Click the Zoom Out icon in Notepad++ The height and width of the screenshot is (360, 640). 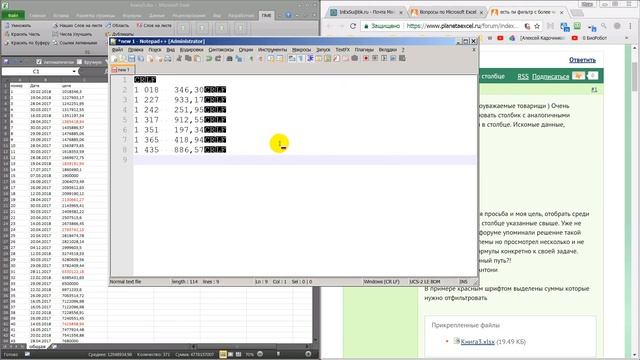coord(261,58)
